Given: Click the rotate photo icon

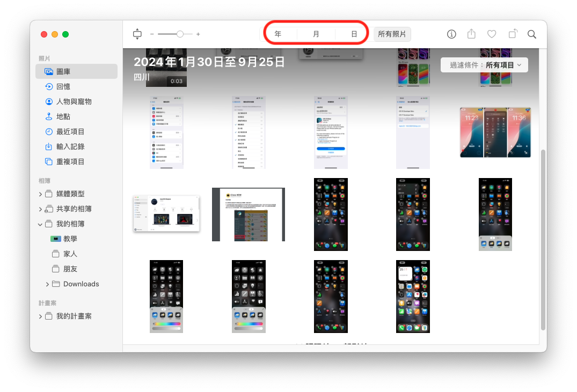Looking at the screenshot, I should click(513, 34).
